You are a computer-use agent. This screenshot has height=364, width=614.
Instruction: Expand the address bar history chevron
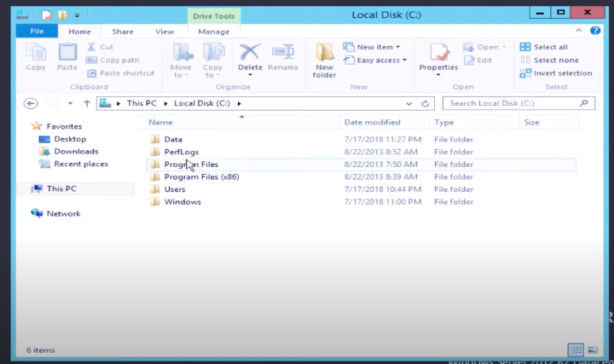pyautogui.click(x=408, y=104)
